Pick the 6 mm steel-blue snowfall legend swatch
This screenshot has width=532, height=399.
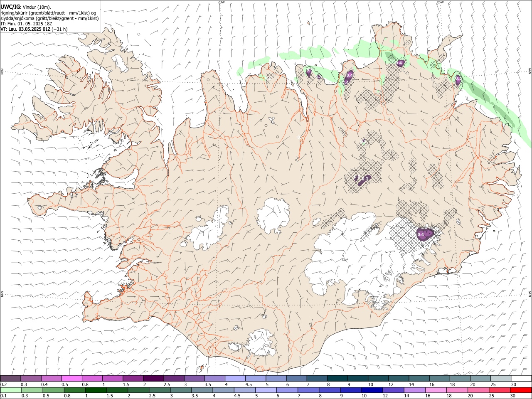[296, 379]
